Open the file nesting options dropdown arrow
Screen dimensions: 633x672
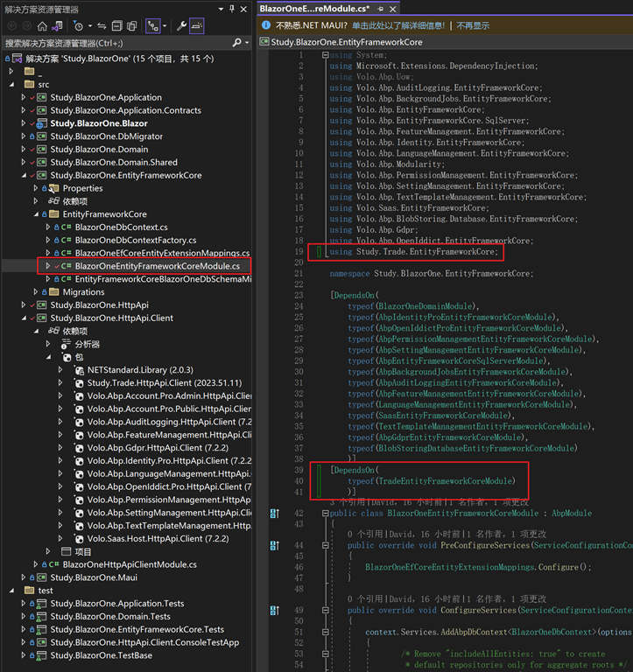click(x=165, y=26)
